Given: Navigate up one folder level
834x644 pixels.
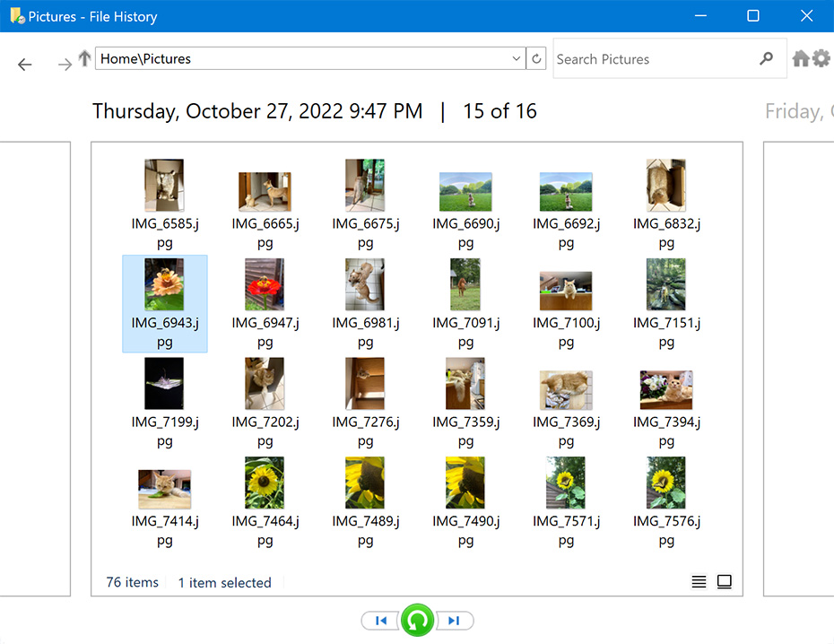Looking at the screenshot, I should click(83, 57).
